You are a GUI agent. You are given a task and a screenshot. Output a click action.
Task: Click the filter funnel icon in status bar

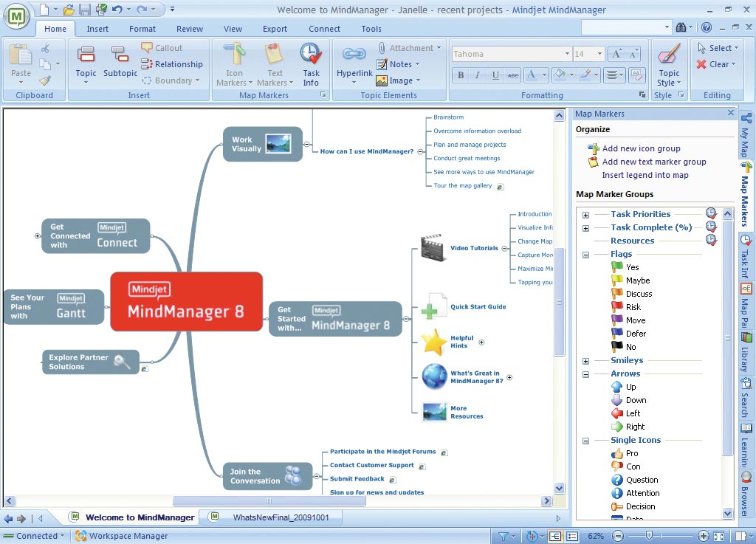coord(503,536)
